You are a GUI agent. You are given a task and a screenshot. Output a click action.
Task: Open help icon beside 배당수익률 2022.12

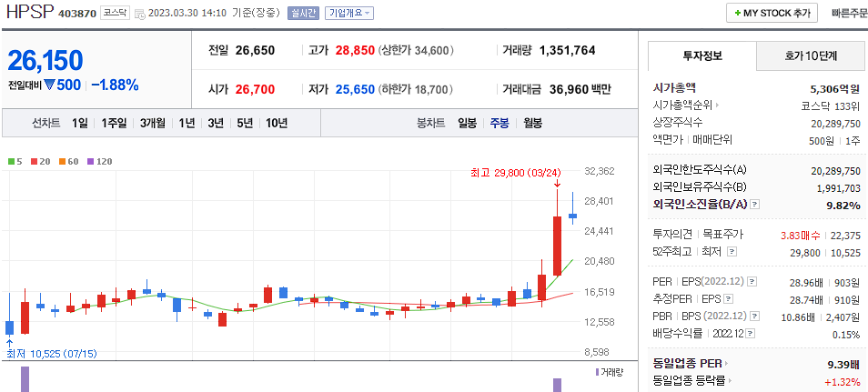(x=750, y=334)
